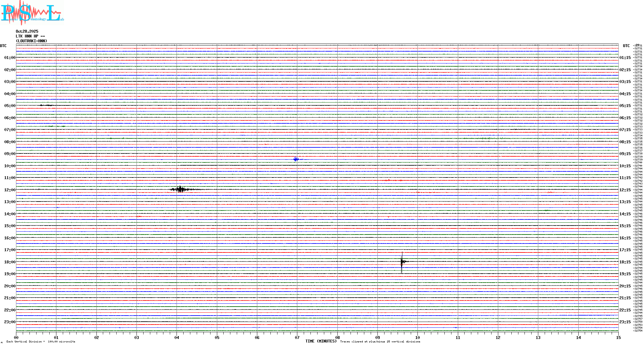Click the blue seismic event on 09:00 trace
Screen dimensions: 644x346
coord(296,159)
